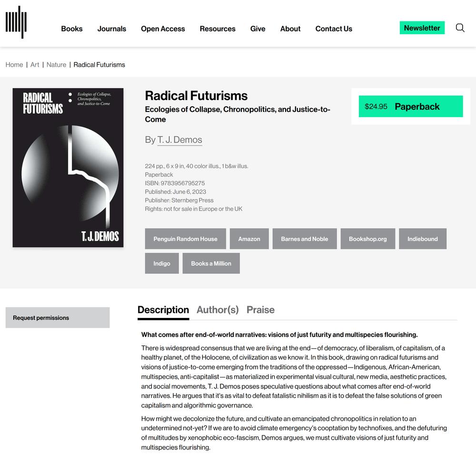Buy from Books a Million
The width and height of the screenshot is (476, 476).
coord(211,263)
